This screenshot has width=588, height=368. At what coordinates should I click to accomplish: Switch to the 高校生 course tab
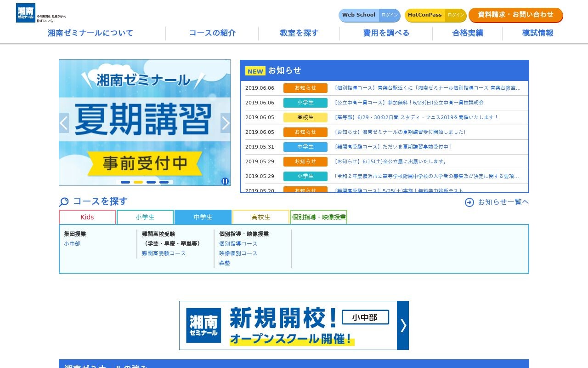tap(261, 217)
